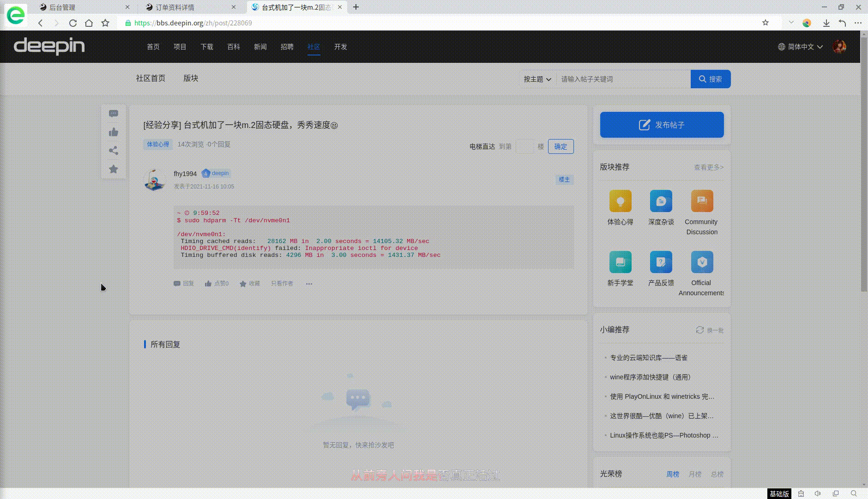Viewport: 868px width, 499px height.
Task: Click the 发布帖子 button
Action: pos(662,124)
